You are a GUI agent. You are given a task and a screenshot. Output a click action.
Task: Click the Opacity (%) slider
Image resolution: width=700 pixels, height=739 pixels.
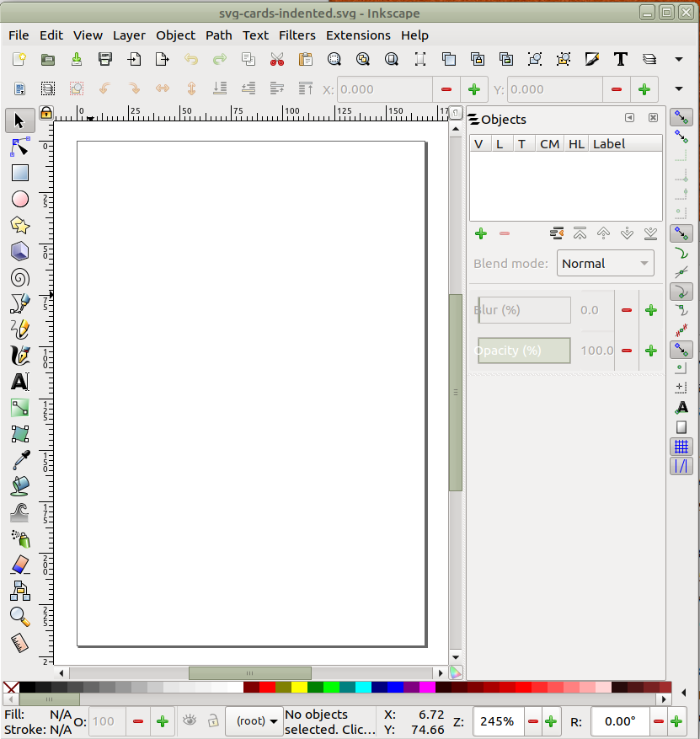[x=524, y=351]
